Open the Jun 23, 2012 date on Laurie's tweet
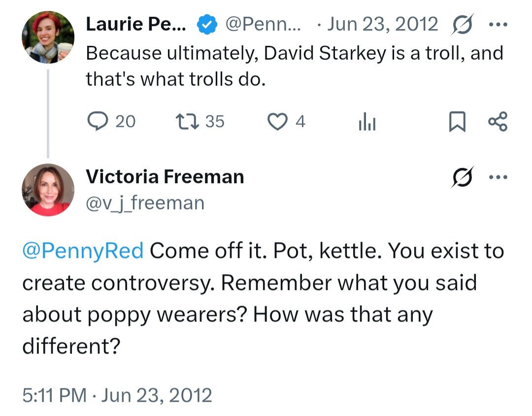Viewport: 532px width, 416px height. pyautogui.click(x=382, y=24)
